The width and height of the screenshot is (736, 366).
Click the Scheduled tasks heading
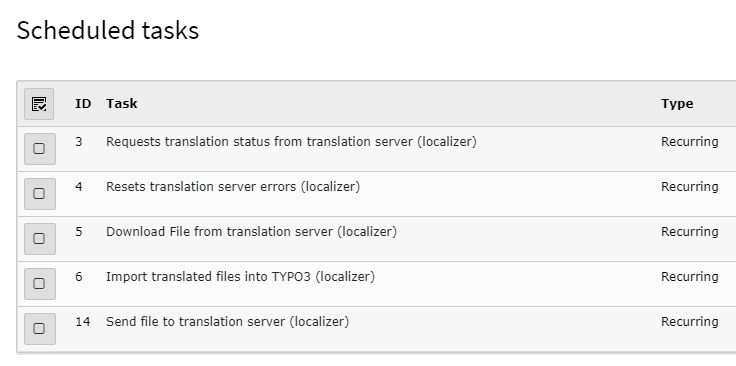(108, 30)
